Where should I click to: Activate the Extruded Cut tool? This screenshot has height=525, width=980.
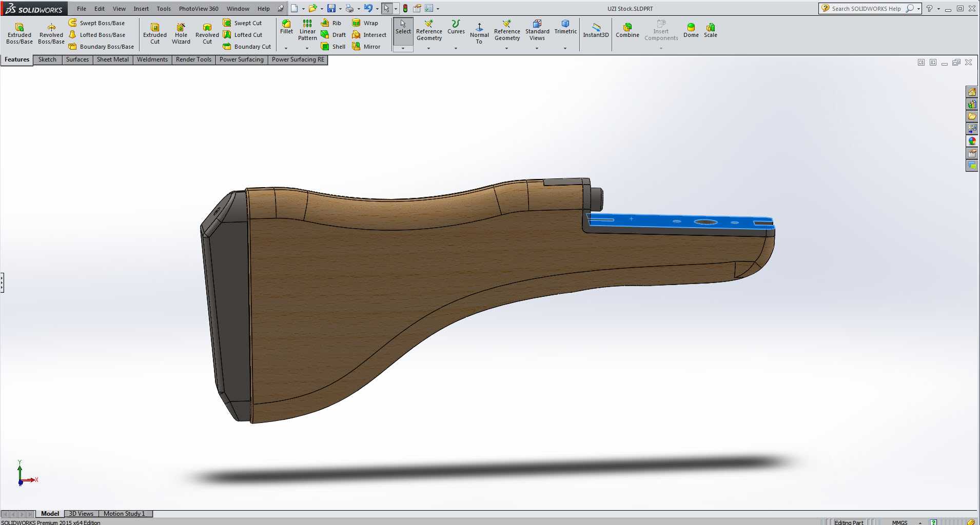(x=155, y=33)
